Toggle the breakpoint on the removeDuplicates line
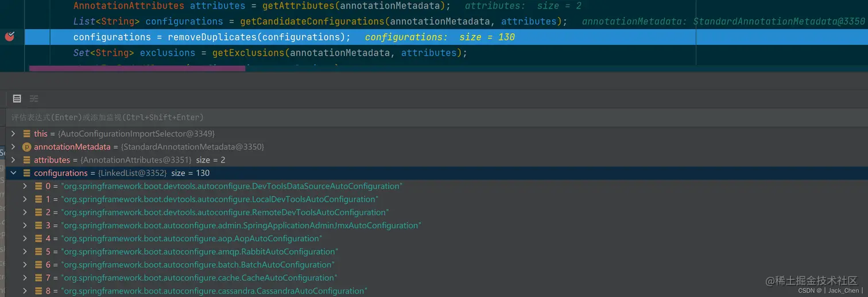 pyautogui.click(x=10, y=37)
